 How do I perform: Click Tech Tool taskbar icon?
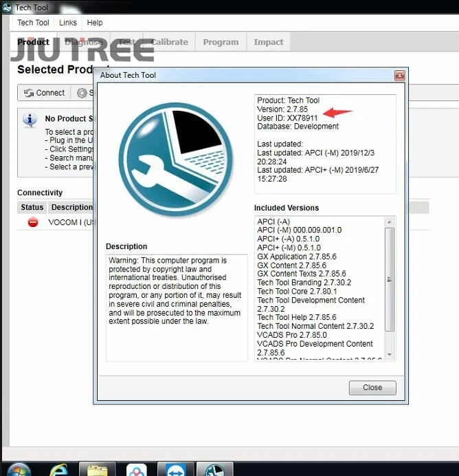(x=215, y=470)
